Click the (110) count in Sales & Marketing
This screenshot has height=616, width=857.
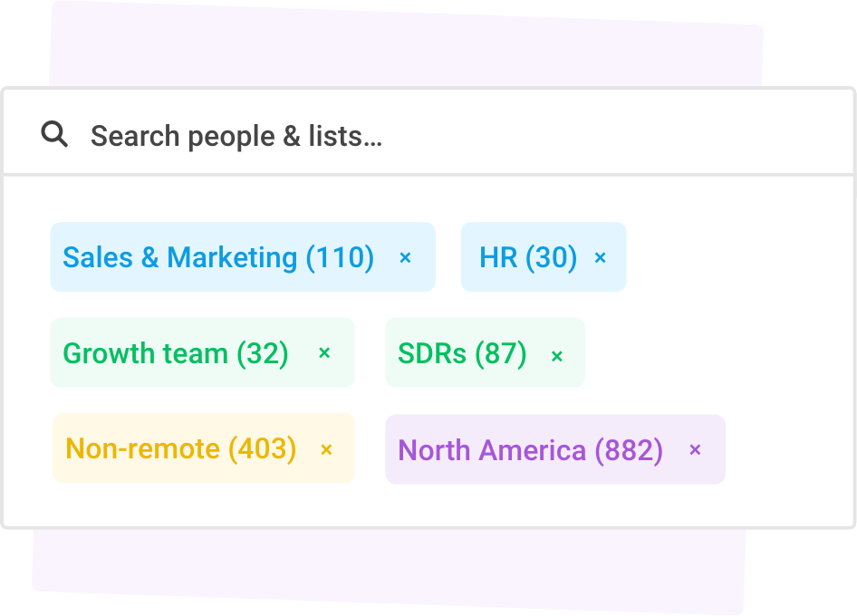pos(340,257)
